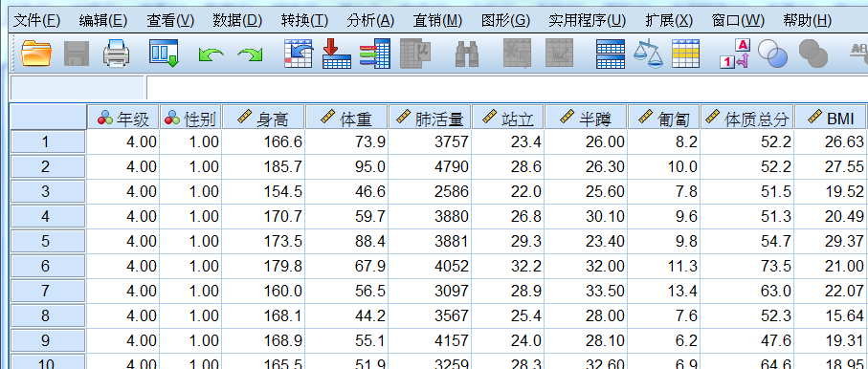The width and height of the screenshot is (868, 369).
Task: Select the 身高 column header
Action: (x=263, y=118)
